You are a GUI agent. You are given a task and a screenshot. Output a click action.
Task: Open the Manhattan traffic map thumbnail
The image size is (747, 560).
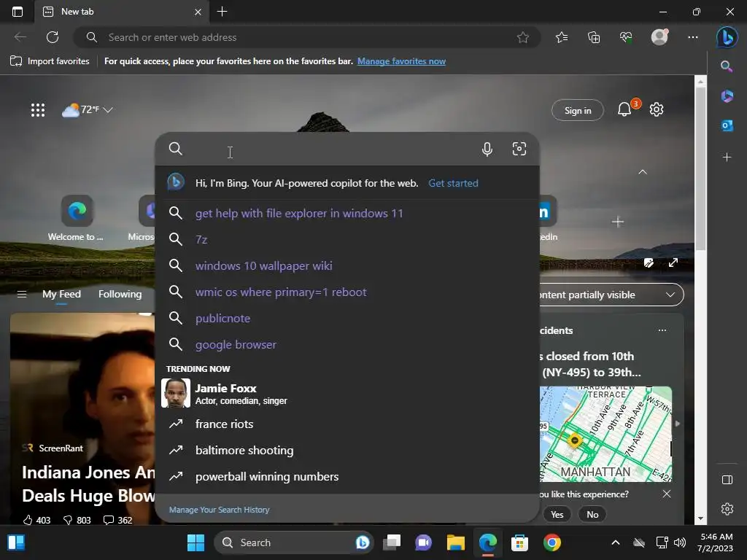coord(605,434)
